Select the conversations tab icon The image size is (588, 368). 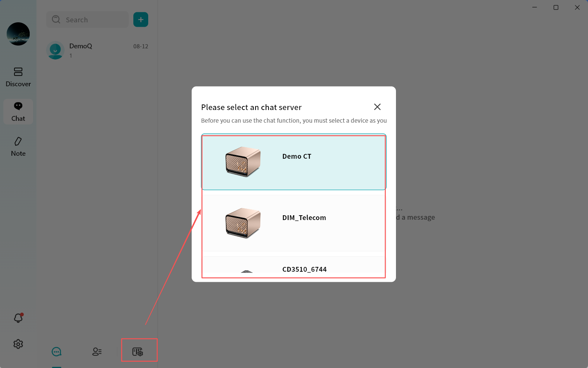pos(56,351)
